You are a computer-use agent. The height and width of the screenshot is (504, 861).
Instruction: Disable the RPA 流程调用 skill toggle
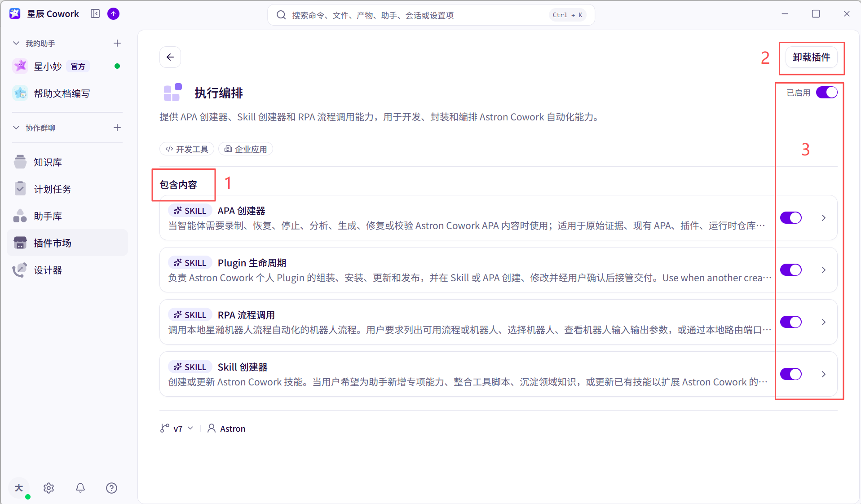(791, 322)
